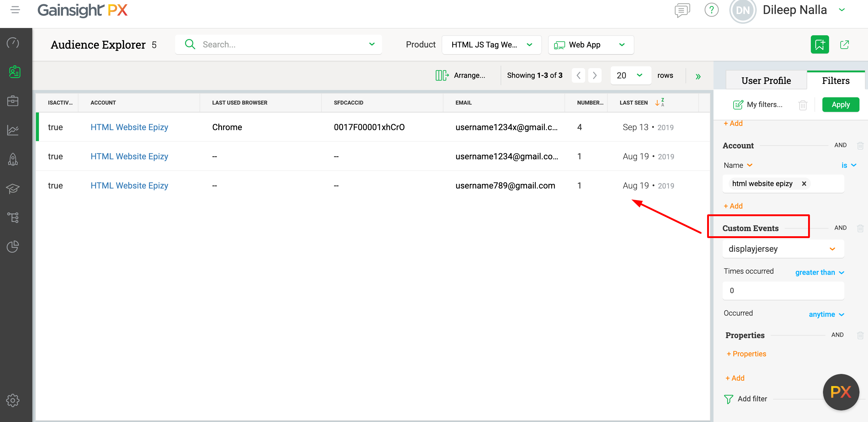This screenshot has height=422, width=868.
Task: Delete the Account filter trash icon
Action: point(860,146)
